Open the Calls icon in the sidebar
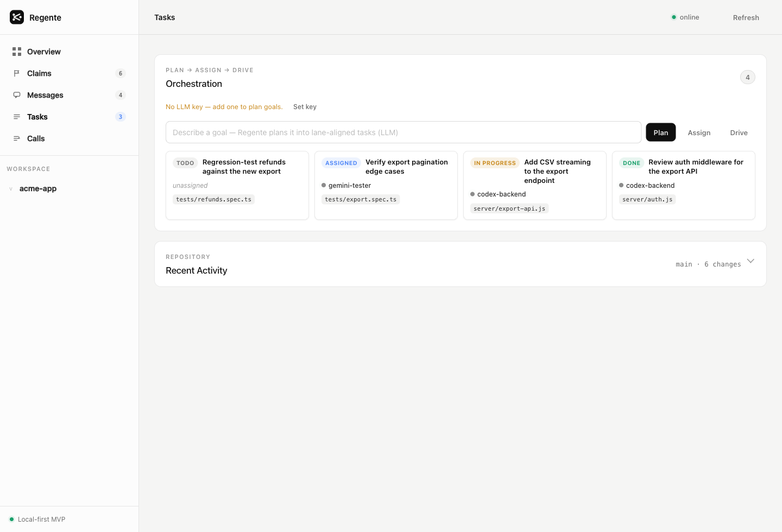Viewport: 782px width, 532px height. tap(17, 138)
